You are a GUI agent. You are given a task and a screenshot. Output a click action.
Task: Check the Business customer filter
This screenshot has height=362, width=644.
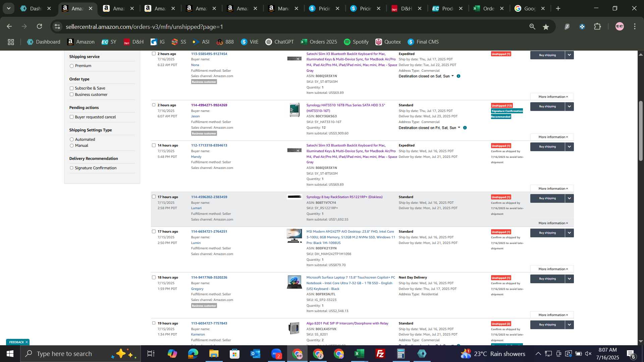tap(71, 95)
